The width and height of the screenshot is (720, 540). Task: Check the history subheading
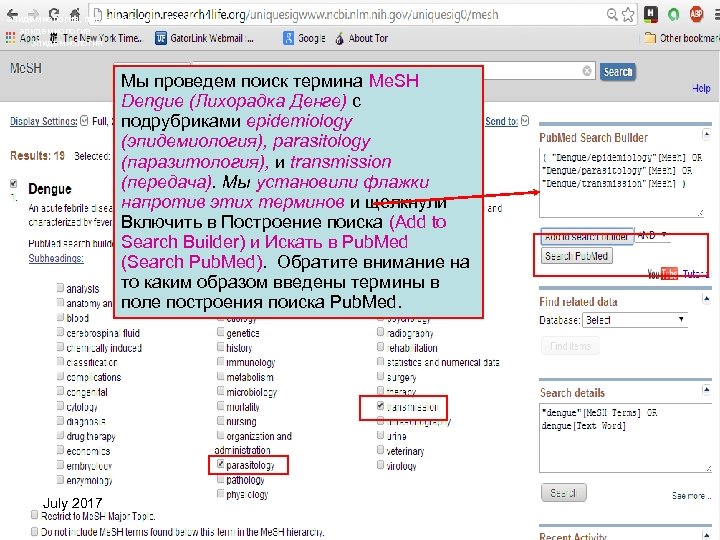tap(220, 347)
